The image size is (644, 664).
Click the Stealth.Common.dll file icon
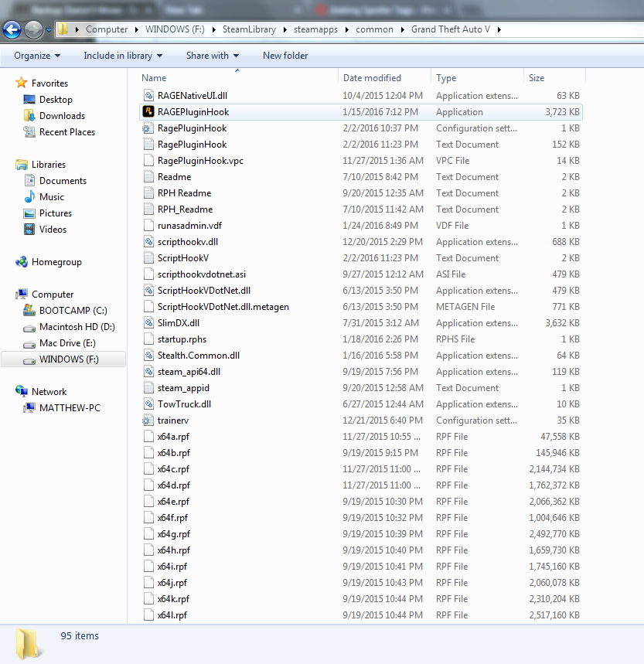[148, 356]
